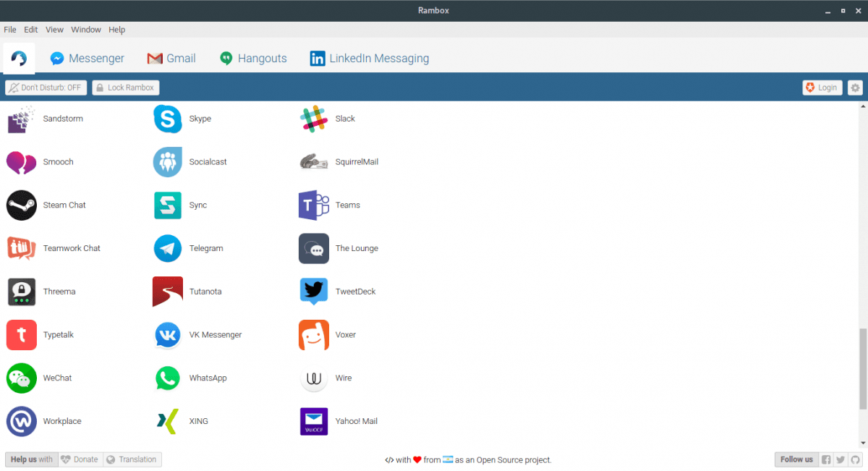Open the Hangouts tab
This screenshot has width=868, height=471.
point(253,59)
